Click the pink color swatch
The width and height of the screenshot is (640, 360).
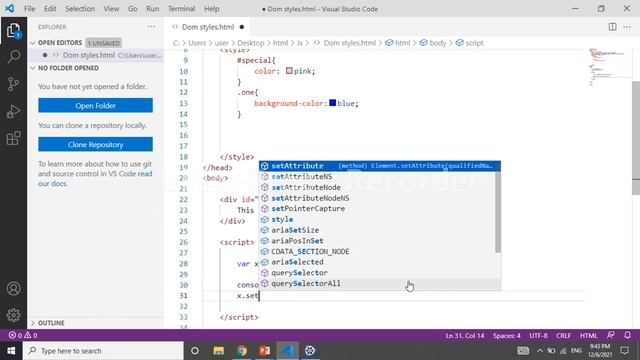[x=289, y=71]
